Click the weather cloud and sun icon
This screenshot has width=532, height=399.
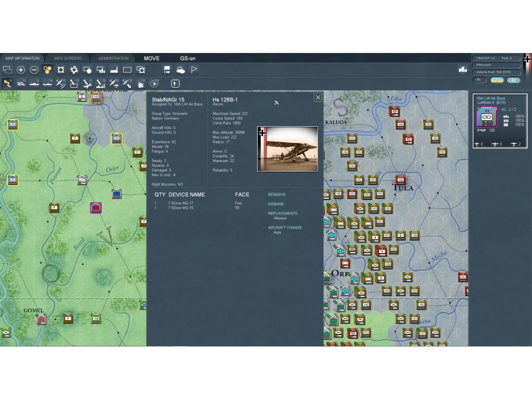tap(180, 70)
